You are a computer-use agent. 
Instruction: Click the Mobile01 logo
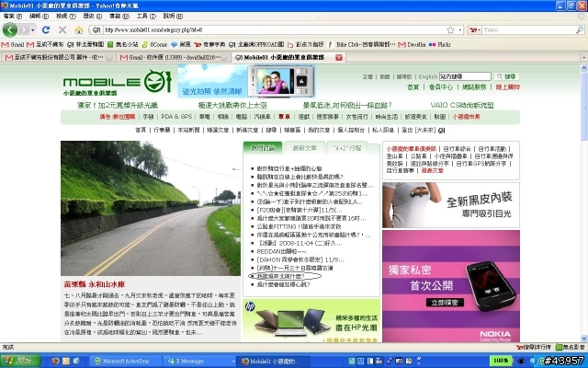(x=118, y=82)
